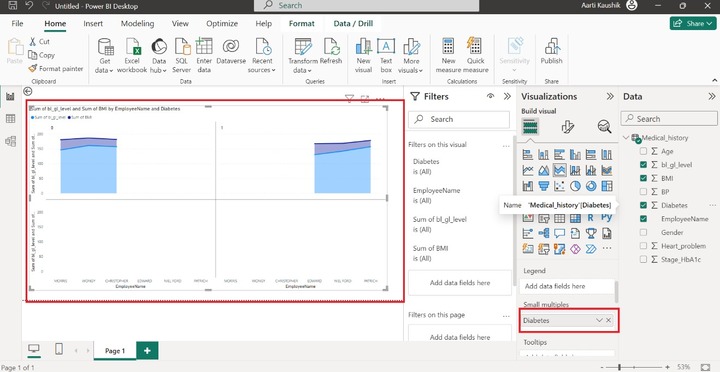Open the Get data icon
This screenshot has height=372, width=720.
point(105,46)
